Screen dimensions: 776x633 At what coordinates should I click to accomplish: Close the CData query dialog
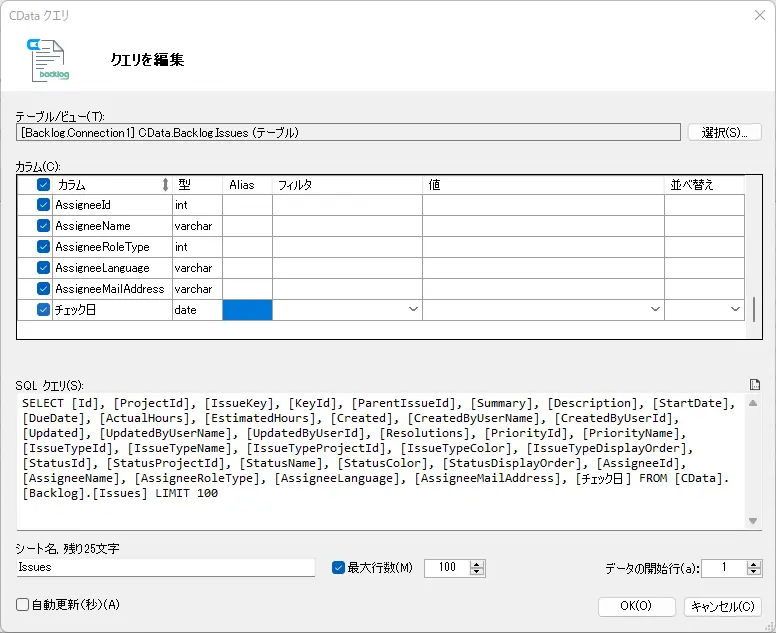(x=760, y=15)
